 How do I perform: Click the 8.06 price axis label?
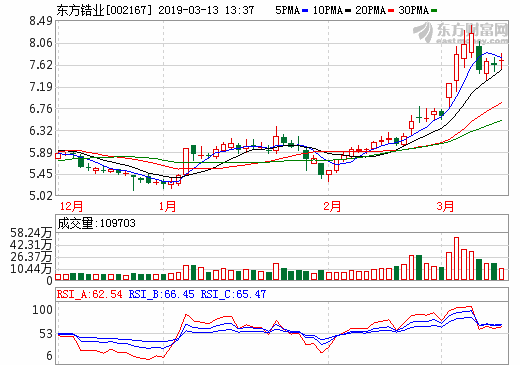(x=41, y=43)
